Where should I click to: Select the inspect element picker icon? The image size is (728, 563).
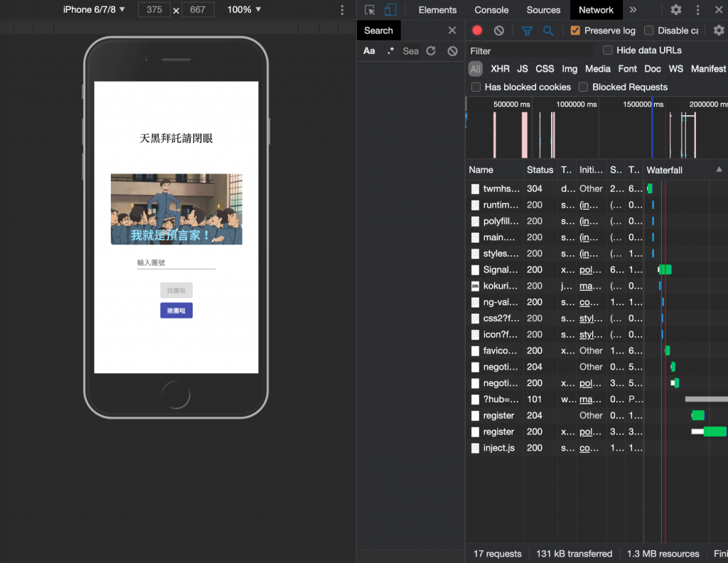[370, 10]
